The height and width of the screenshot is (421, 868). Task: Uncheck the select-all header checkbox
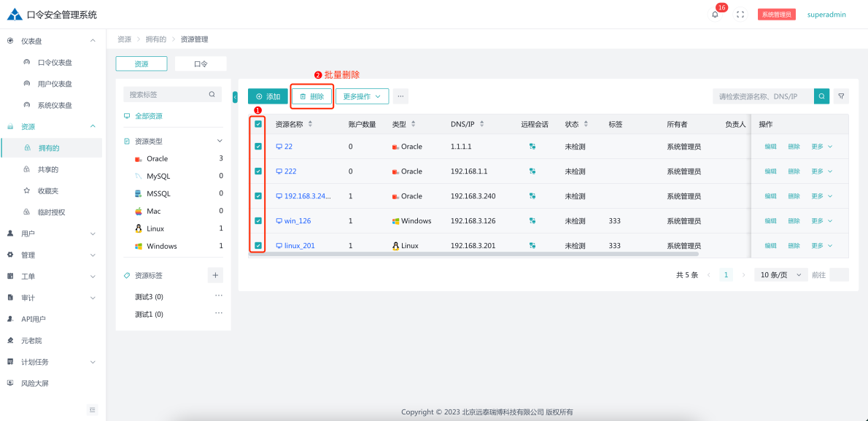pos(258,124)
